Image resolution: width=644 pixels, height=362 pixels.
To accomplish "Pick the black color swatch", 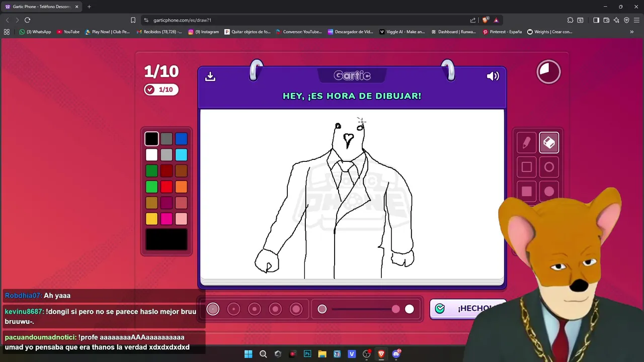I will tap(151, 139).
